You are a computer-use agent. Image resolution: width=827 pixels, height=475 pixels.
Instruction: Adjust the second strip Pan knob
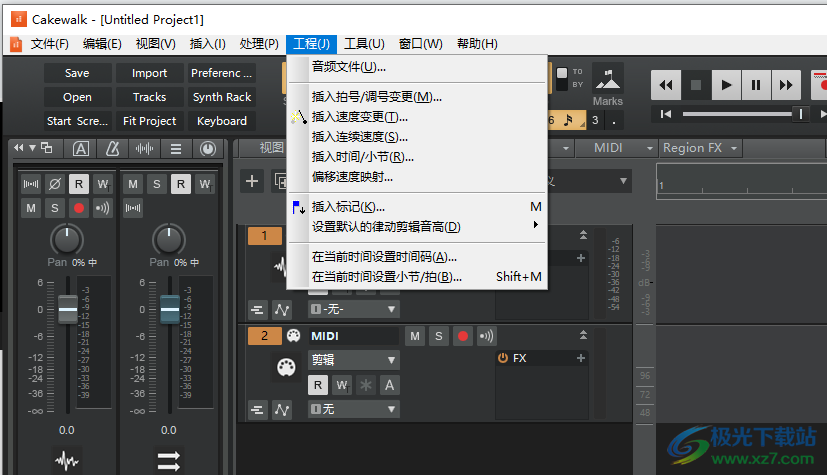(169, 239)
